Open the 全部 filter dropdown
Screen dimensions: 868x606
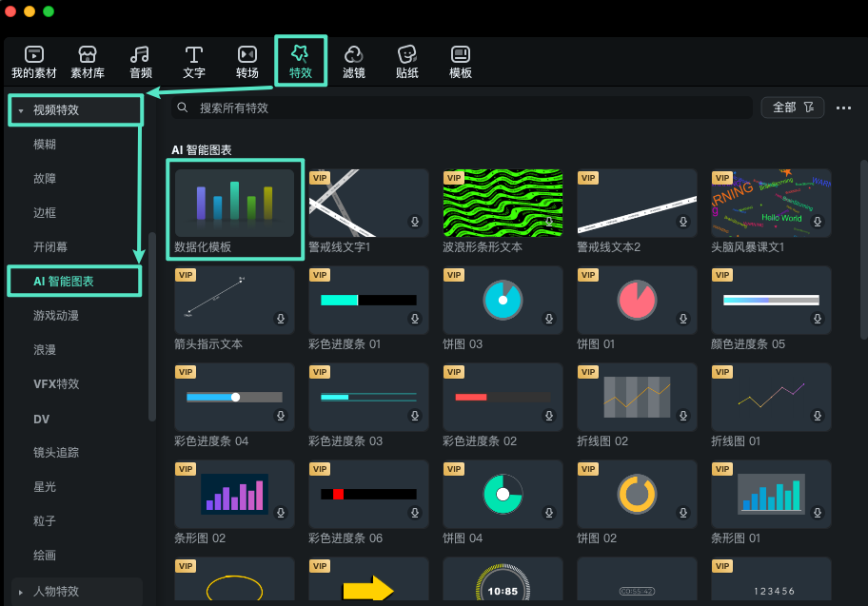(793, 108)
